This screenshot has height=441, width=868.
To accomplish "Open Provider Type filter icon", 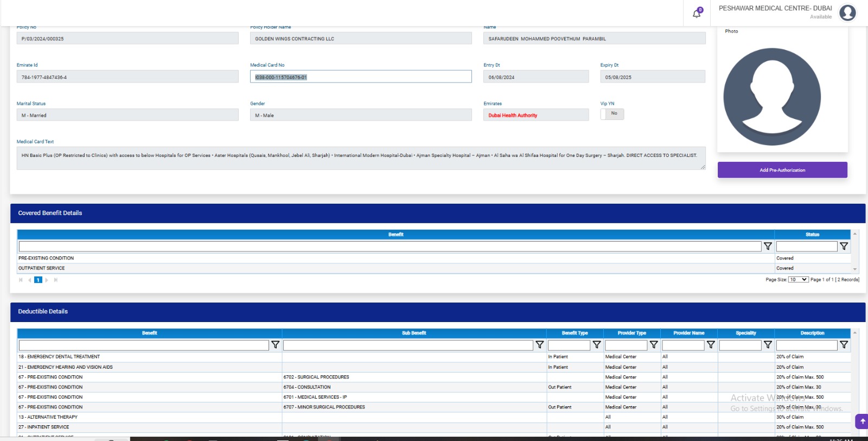I will [654, 345].
